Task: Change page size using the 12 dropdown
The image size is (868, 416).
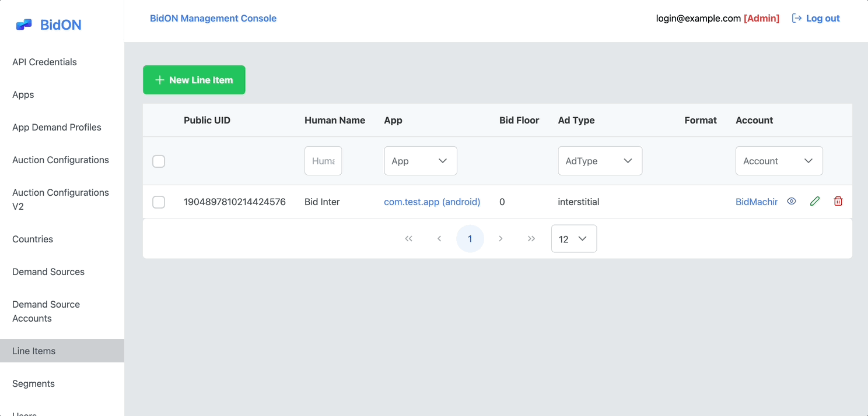Action: (x=573, y=238)
